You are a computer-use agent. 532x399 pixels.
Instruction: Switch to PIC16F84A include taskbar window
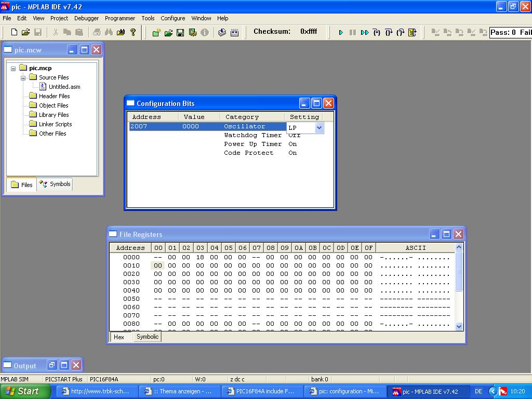click(261, 392)
